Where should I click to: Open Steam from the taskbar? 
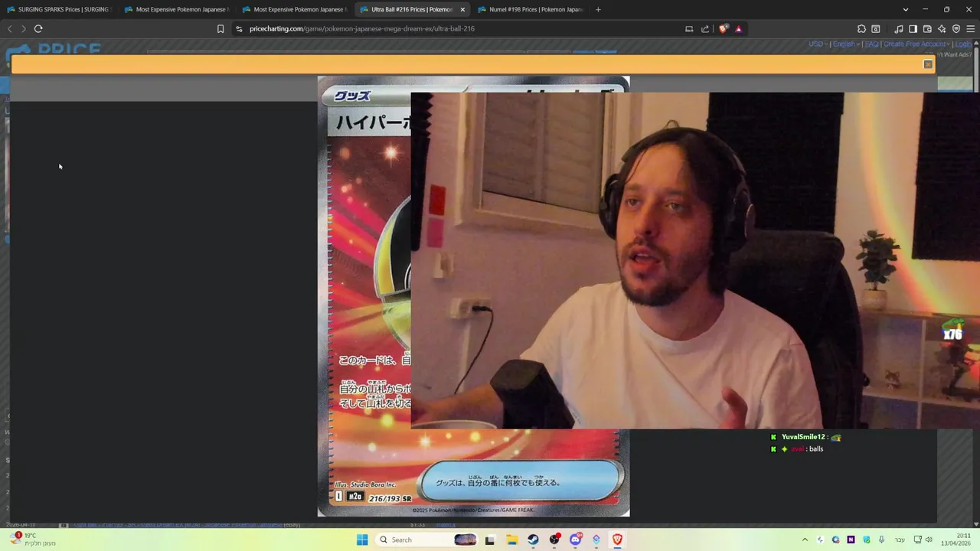pos(533,540)
